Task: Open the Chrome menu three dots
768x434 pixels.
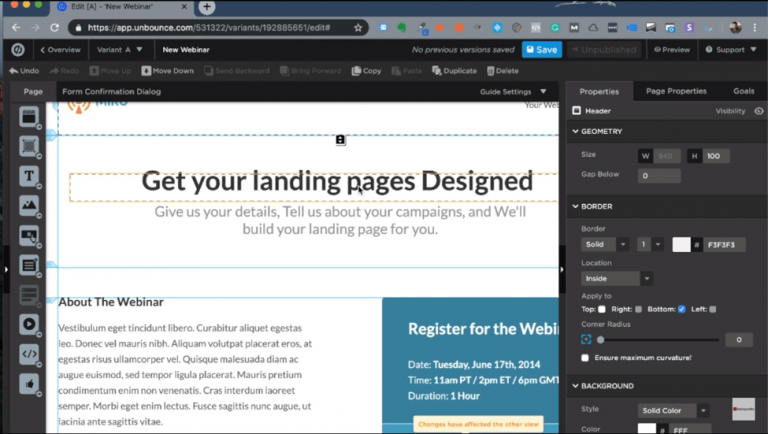Action: pos(755,27)
